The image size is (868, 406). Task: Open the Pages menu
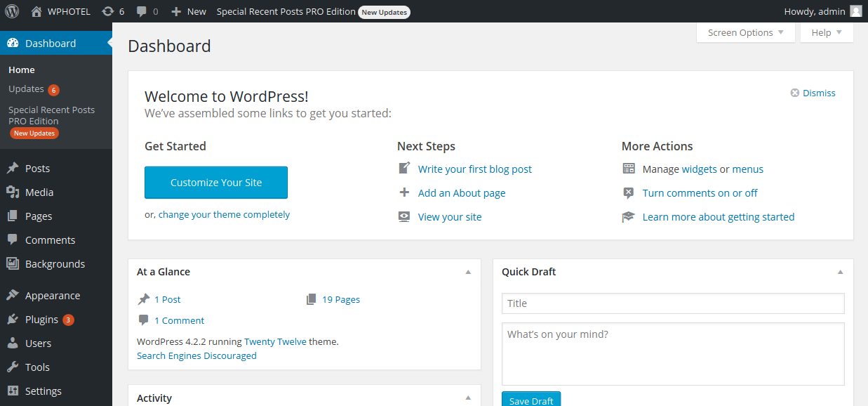coord(56,216)
